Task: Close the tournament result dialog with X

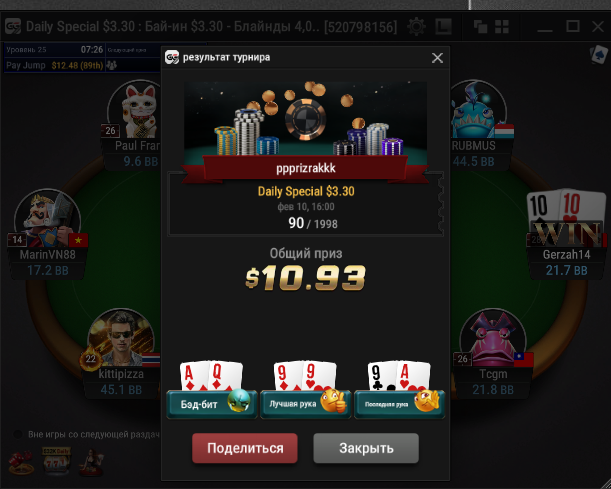Action: tap(437, 58)
